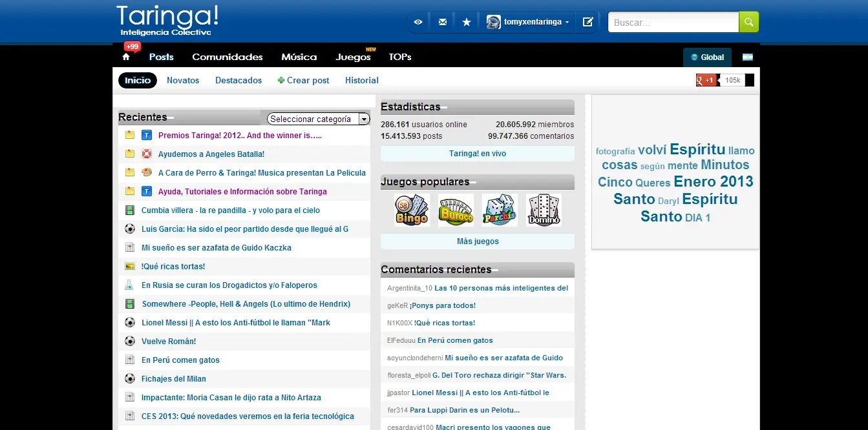This screenshot has height=430, width=868.
Task: Click the create post pencil icon
Action: pos(587,22)
